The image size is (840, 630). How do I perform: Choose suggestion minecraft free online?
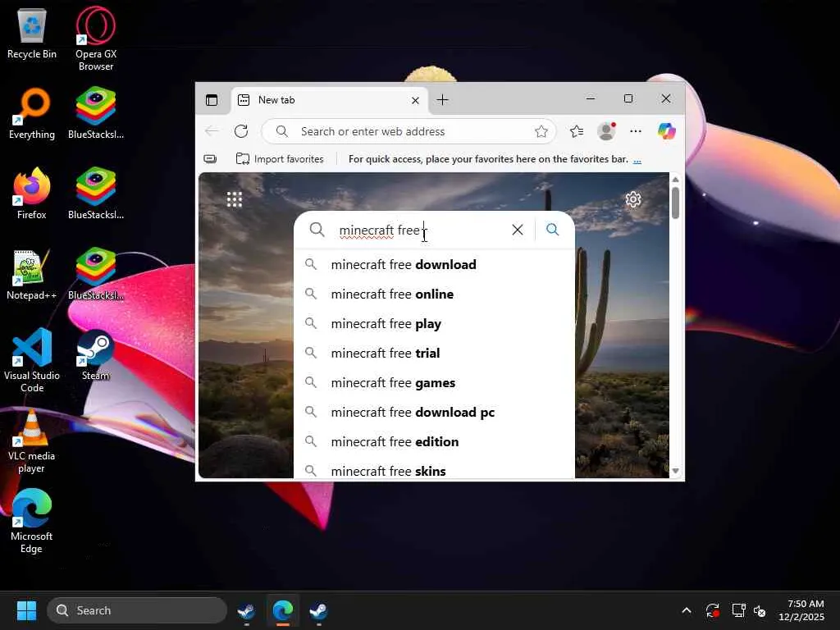(435, 294)
